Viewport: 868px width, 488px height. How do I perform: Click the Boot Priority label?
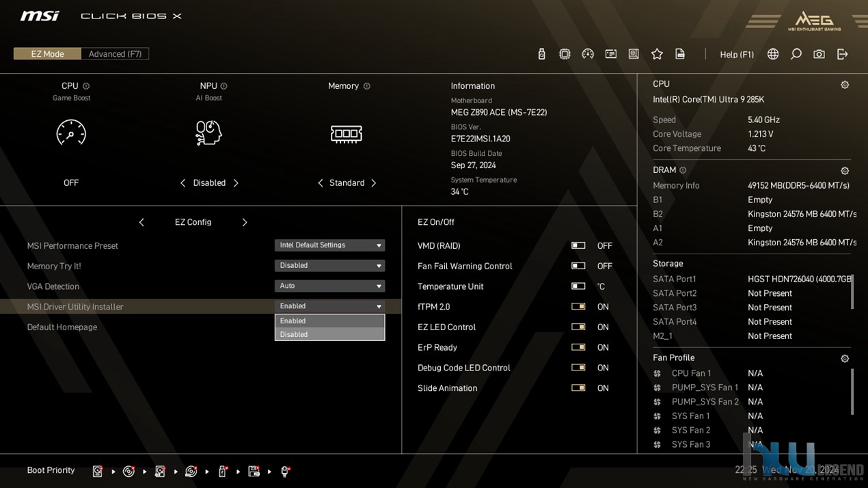pos(51,470)
